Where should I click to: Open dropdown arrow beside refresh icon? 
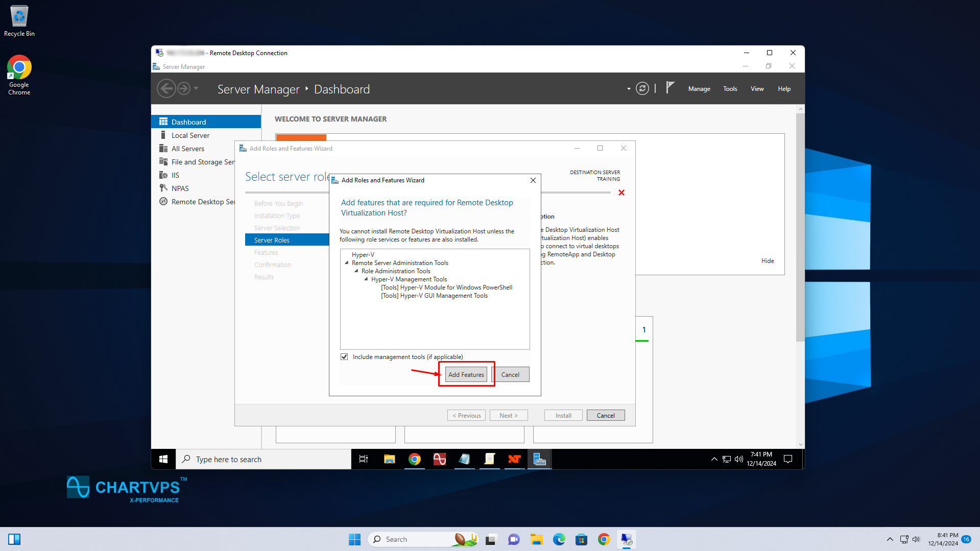pos(629,89)
